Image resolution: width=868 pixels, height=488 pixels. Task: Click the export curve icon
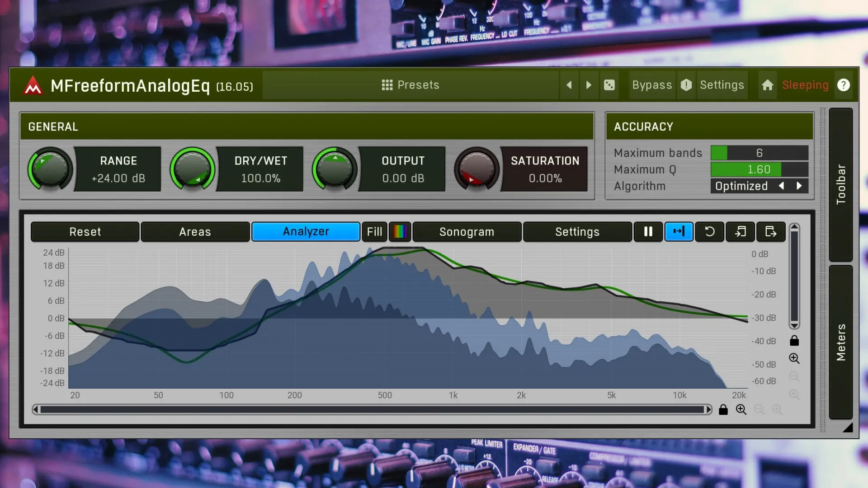770,232
